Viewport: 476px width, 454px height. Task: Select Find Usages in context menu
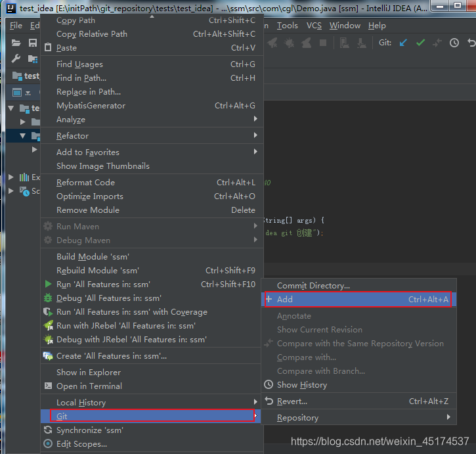click(152, 64)
